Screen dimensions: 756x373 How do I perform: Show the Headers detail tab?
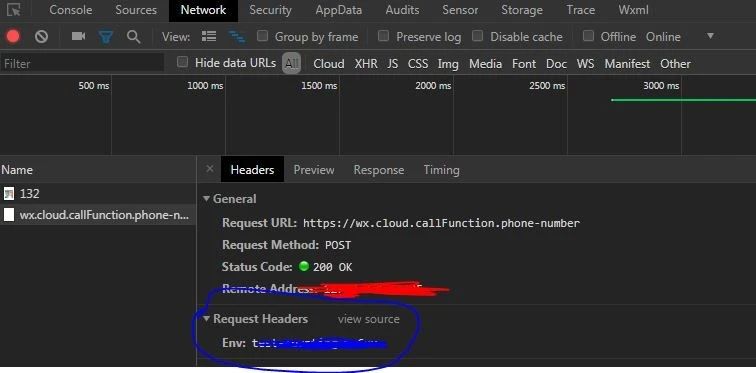(x=252, y=170)
